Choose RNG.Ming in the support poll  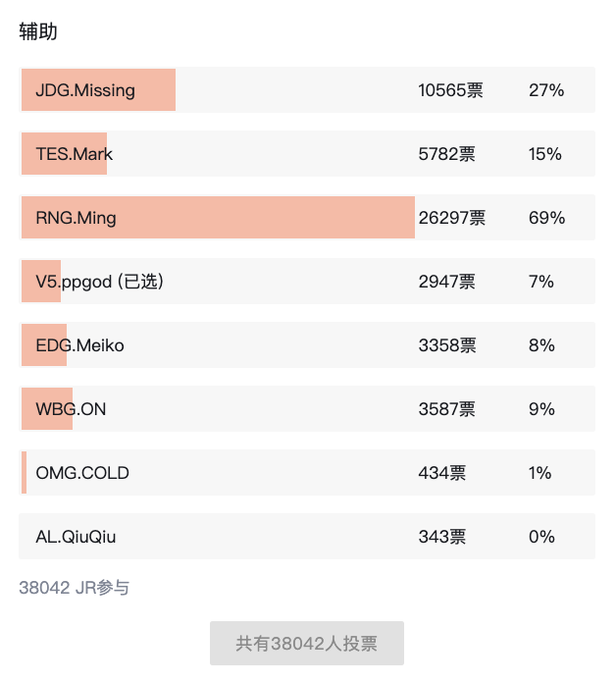[x=77, y=218]
